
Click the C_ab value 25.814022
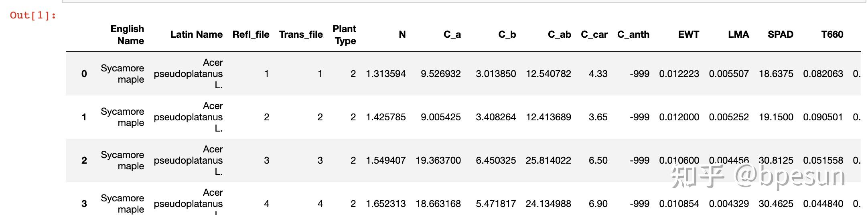click(x=548, y=160)
